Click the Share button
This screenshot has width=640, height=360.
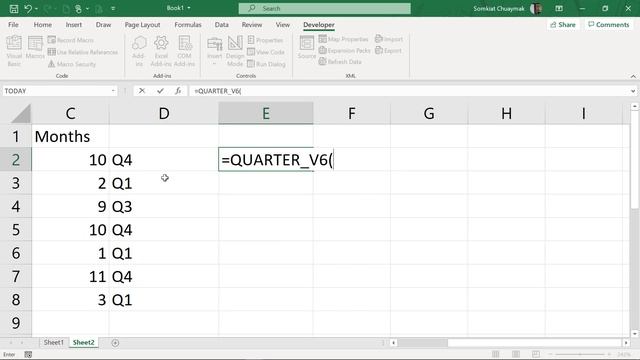[x=563, y=25]
